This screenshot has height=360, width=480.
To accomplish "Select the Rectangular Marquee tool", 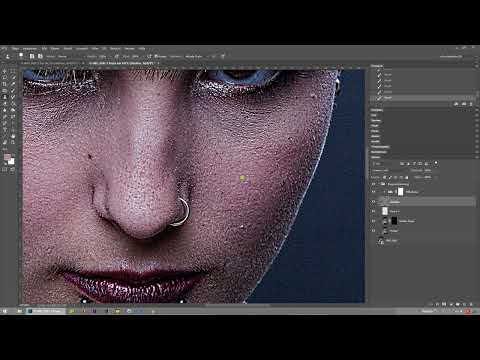I will click(13, 71).
